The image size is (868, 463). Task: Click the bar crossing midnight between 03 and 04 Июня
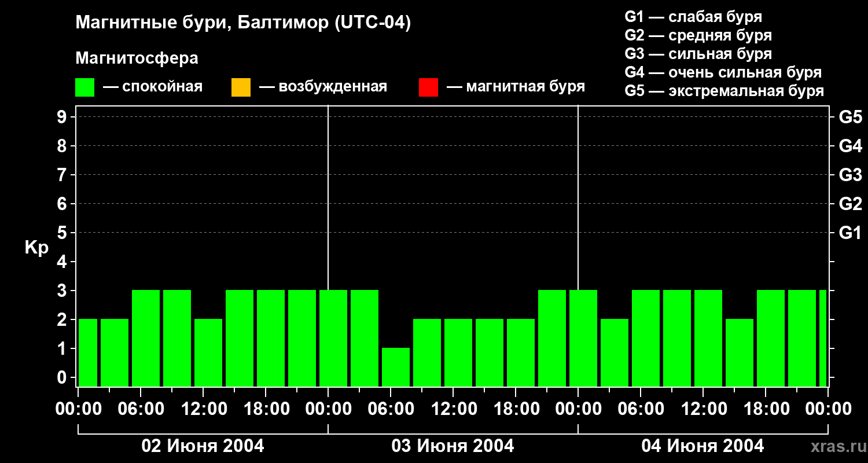pyautogui.click(x=583, y=339)
